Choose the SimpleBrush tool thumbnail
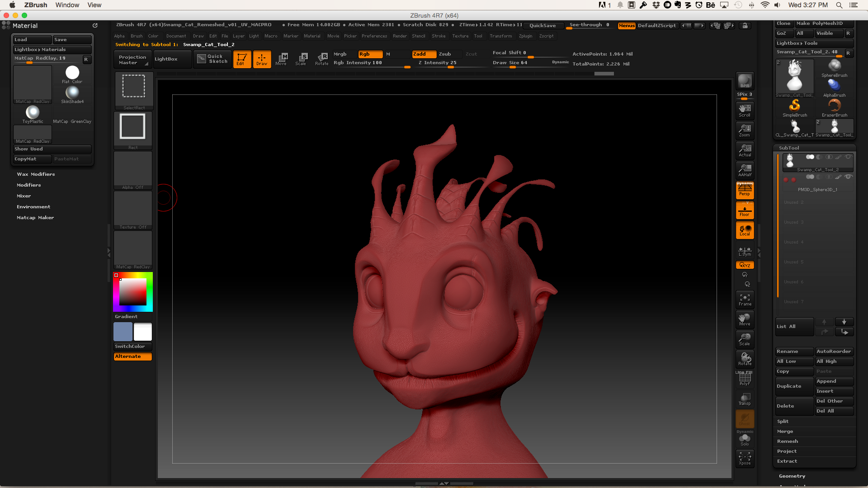Viewport: 868px width, 488px height. (x=795, y=108)
